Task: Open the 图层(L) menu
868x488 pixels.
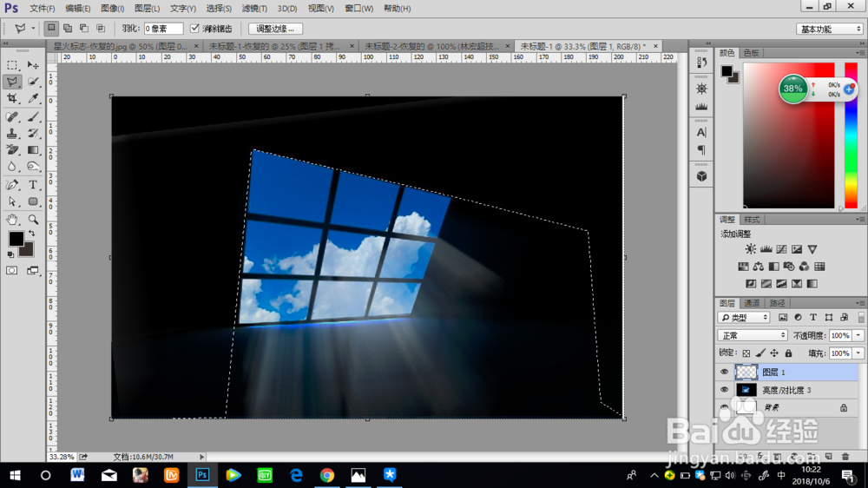Action: (147, 9)
